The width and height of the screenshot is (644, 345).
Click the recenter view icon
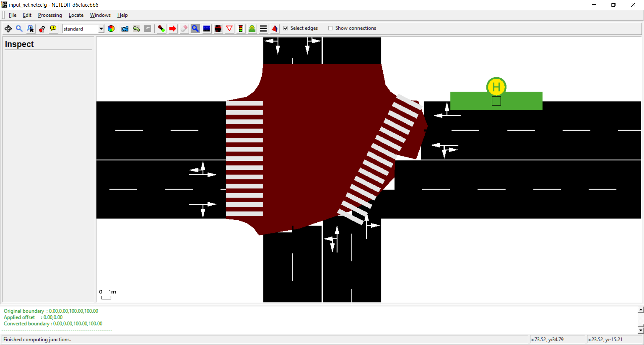coord(8,29)
